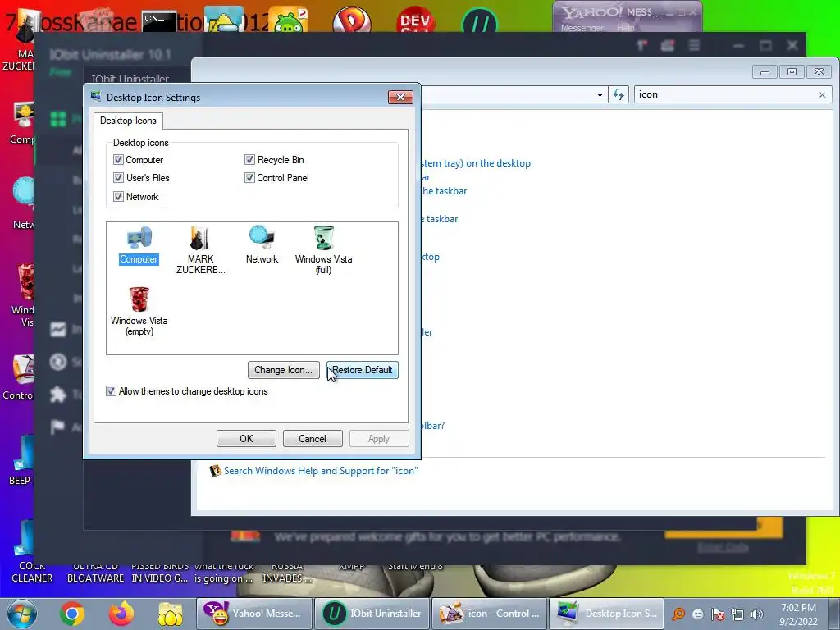Viewport: 840px width, 630px height.
Task: Click IObit Uninstaller puzzle piece icon
Action: point(58,395)
